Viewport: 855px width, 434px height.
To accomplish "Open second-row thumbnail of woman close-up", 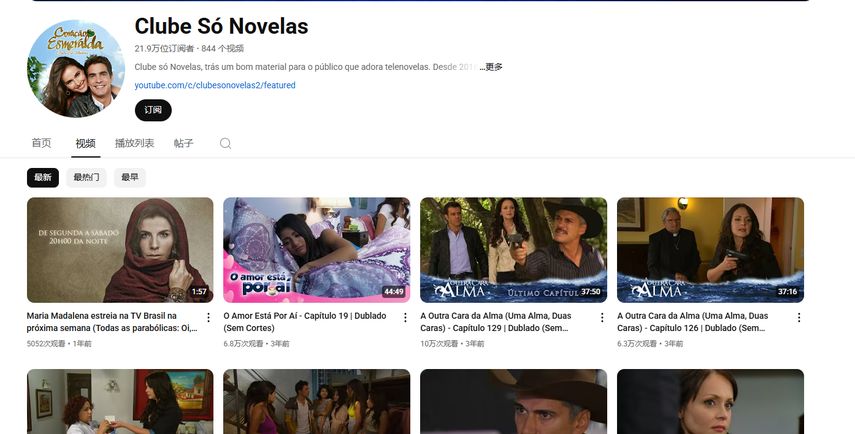I will 711,402.
